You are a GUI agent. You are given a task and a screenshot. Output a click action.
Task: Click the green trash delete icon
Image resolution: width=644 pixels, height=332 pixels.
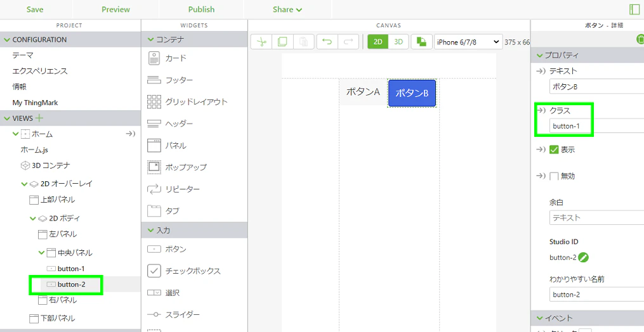(640, 39)
